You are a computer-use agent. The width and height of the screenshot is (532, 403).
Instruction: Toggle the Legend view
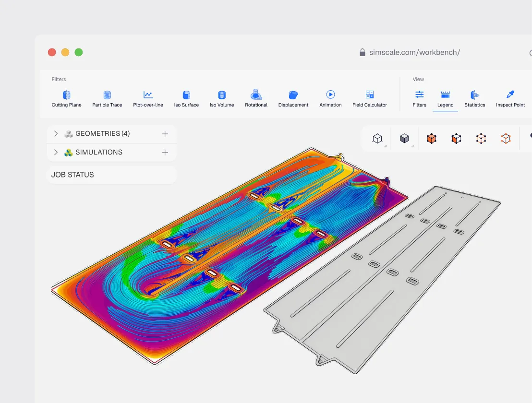click(x=445, y=99)
